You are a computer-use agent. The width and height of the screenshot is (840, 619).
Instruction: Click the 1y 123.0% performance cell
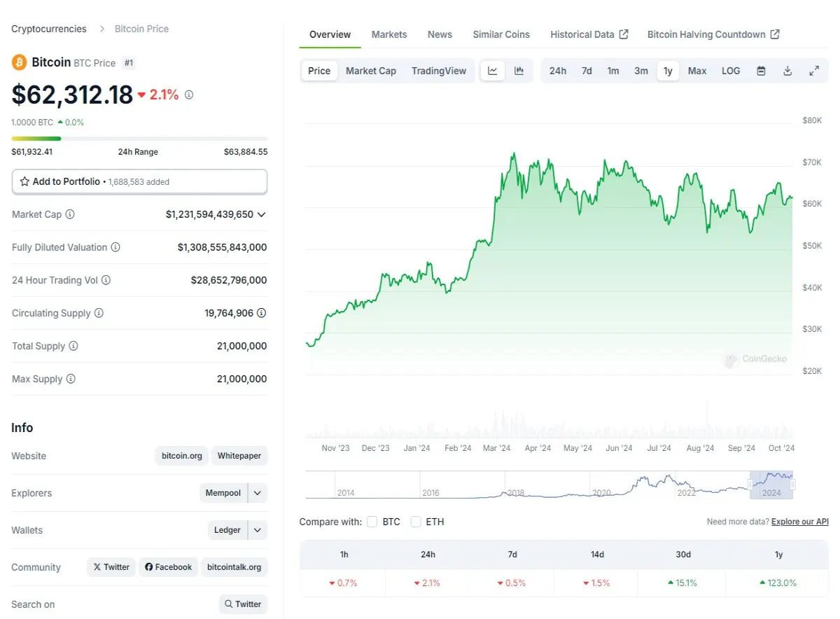point(777,583)
